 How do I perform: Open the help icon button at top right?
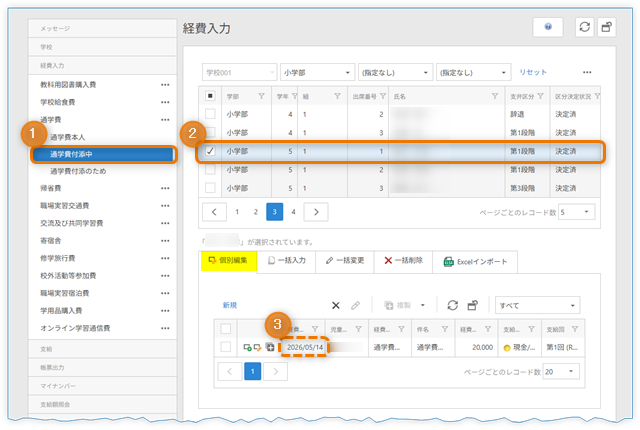548,27
